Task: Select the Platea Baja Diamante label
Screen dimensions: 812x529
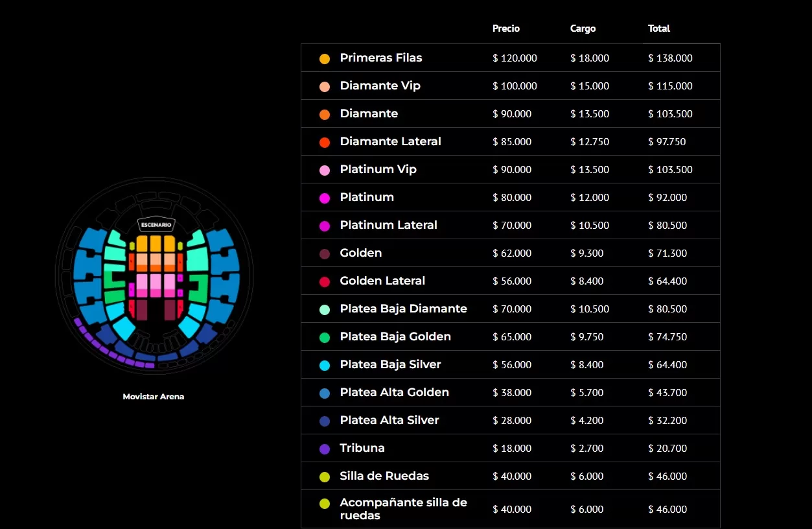Action: tap(403, 309)
